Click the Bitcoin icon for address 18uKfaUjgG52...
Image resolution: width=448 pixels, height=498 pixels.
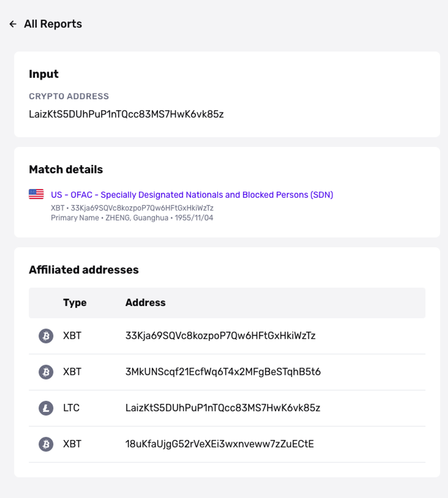click(x=46, y=444)
